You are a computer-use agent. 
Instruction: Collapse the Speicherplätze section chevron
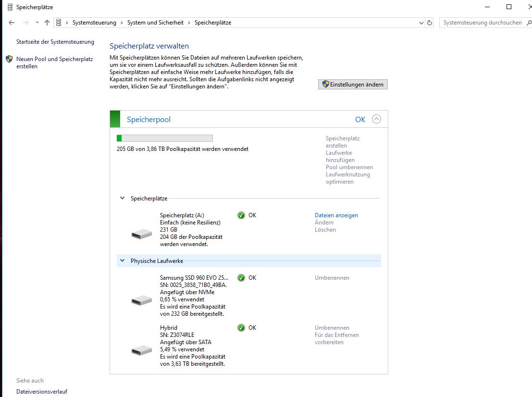pos(122,198)
